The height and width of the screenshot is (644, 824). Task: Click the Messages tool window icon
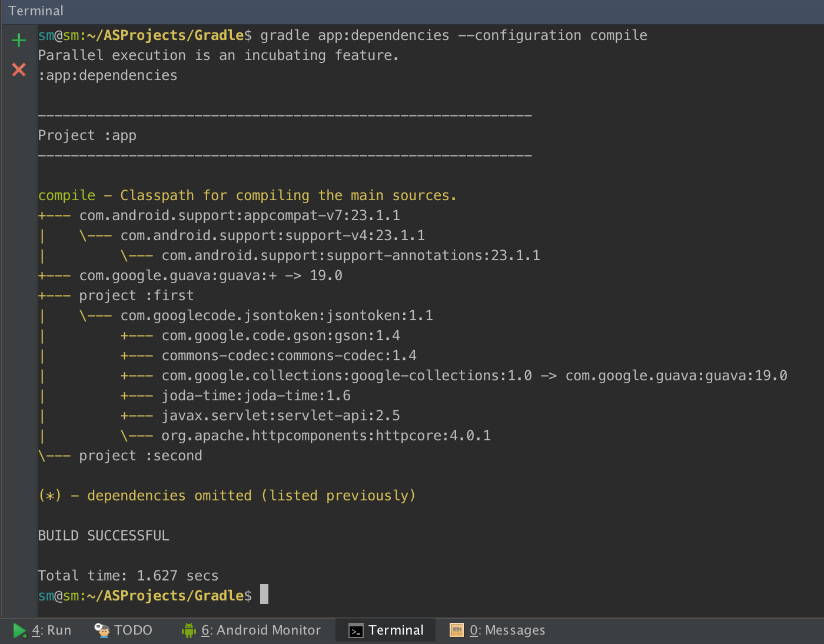(457, 630)
